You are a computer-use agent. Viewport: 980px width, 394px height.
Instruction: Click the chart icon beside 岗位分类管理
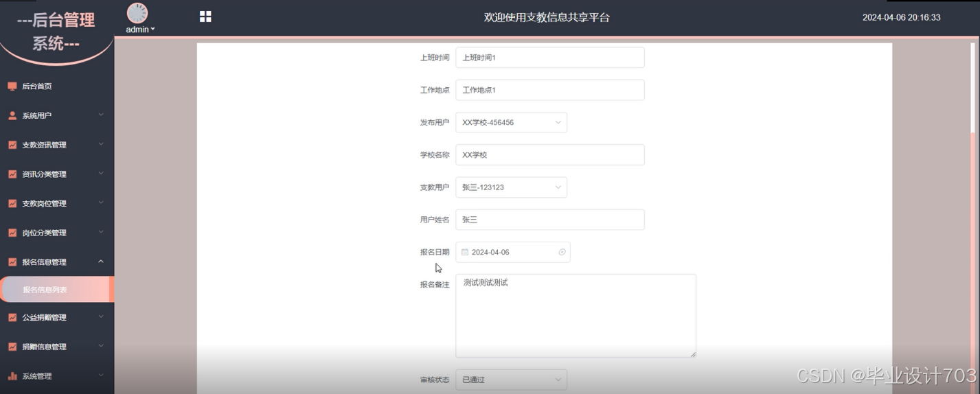12,233
